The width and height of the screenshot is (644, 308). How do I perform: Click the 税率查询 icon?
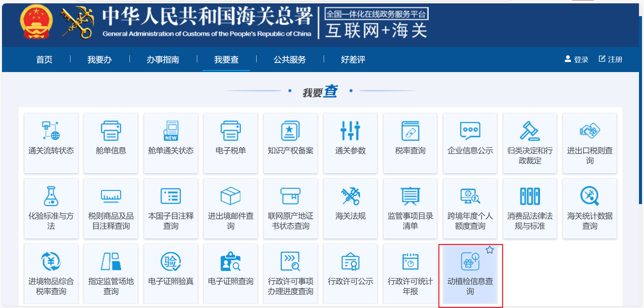410,131
